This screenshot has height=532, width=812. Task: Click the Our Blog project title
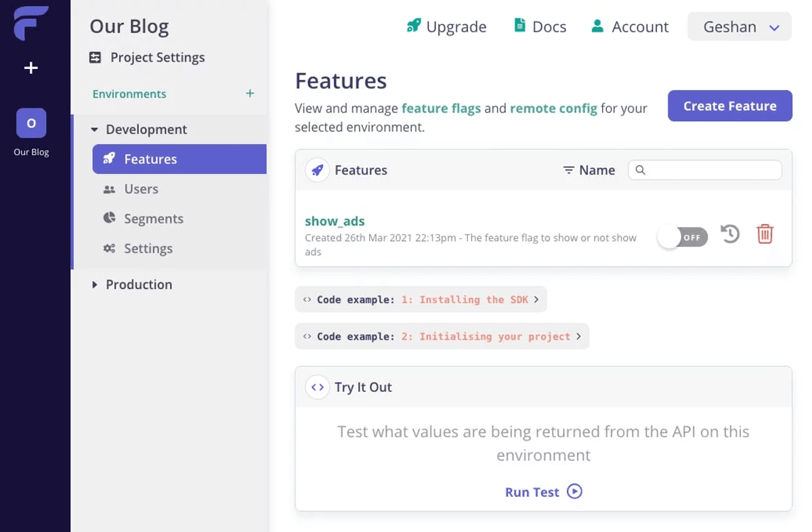(x=129, y=26)
